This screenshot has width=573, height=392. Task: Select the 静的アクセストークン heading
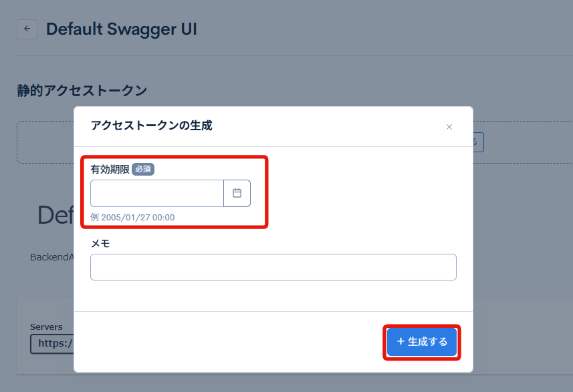[82, 91]
